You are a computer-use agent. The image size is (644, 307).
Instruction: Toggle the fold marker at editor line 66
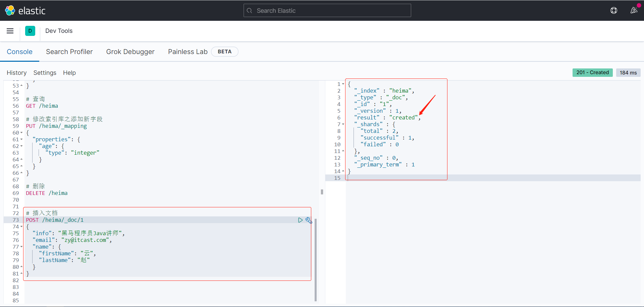21,173
